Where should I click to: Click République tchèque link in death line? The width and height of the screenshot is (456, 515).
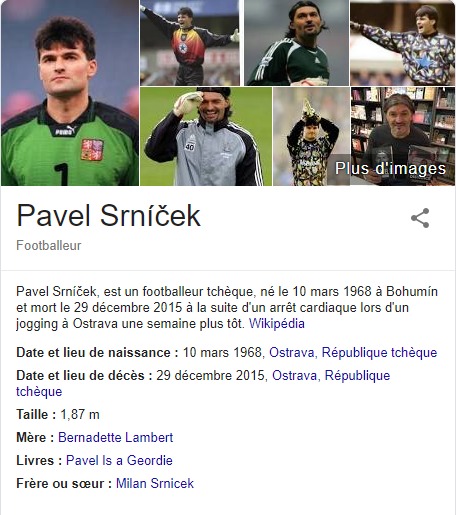(203, 383)
